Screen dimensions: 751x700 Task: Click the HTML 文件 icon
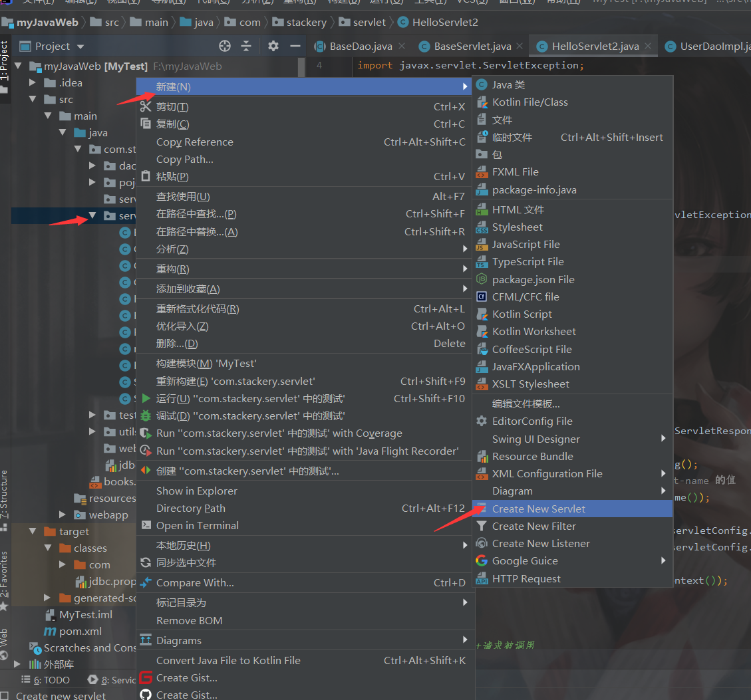[482, 209]
